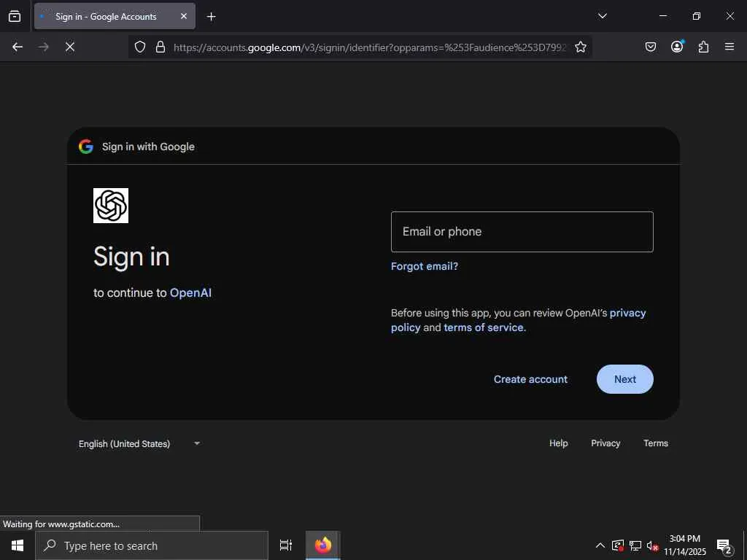Open the extensions puzzle icon
747x560 pixels.
click(703, 47)
